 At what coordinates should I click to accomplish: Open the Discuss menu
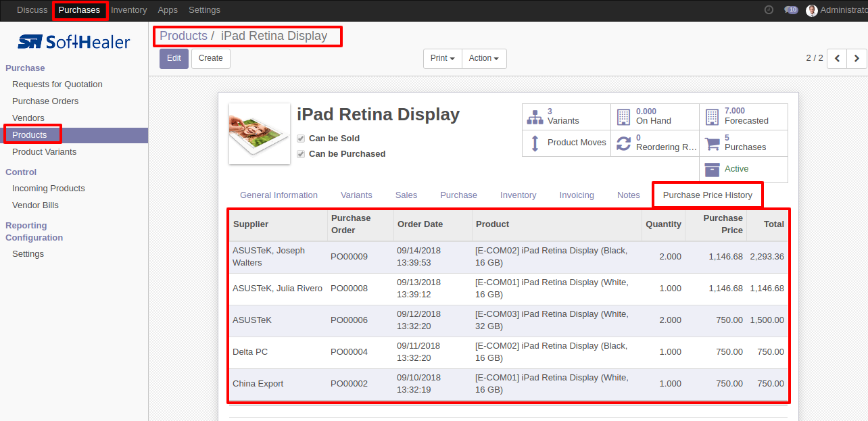click(32, 10)
